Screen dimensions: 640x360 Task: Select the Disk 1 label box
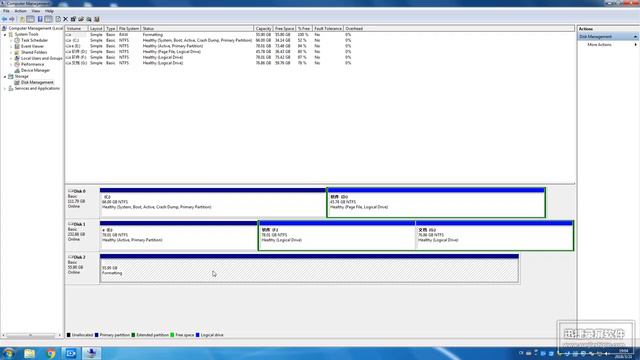click(x=82, y=236)
